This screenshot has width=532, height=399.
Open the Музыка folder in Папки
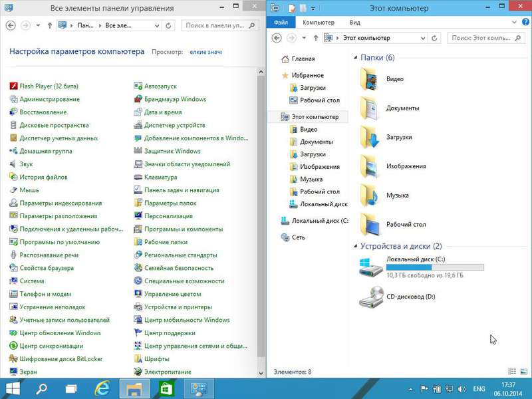(397, 196)
